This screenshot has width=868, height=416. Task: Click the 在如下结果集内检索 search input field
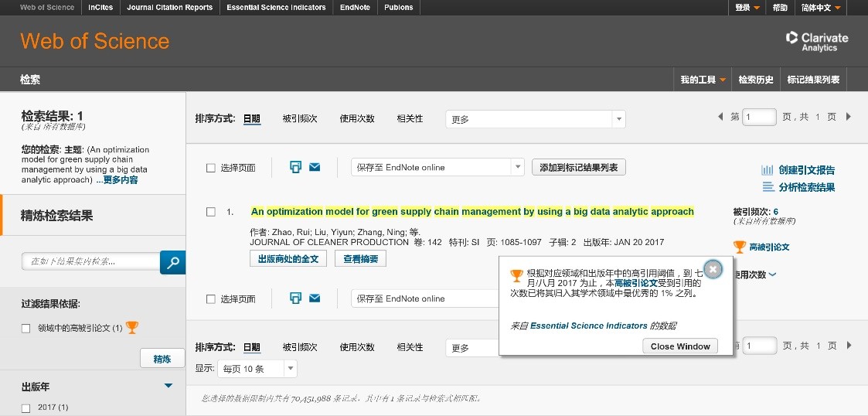(x=90, y=262)
